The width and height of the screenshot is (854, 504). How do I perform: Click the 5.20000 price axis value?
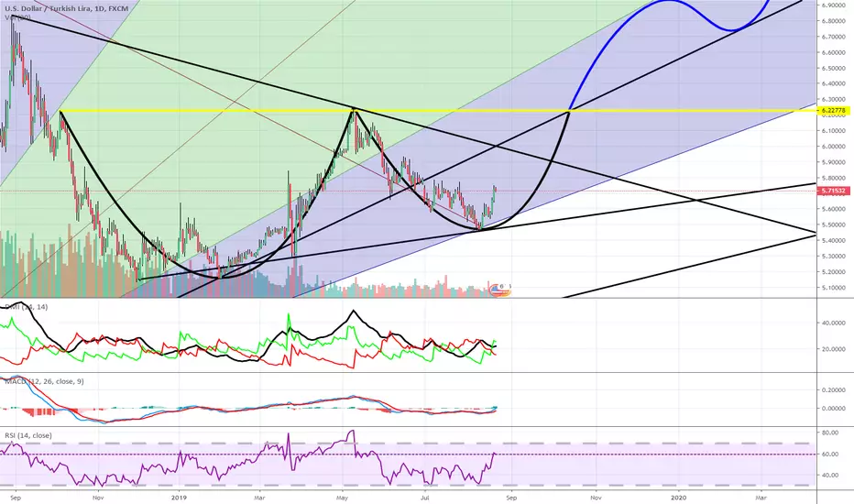coord(834,272)
